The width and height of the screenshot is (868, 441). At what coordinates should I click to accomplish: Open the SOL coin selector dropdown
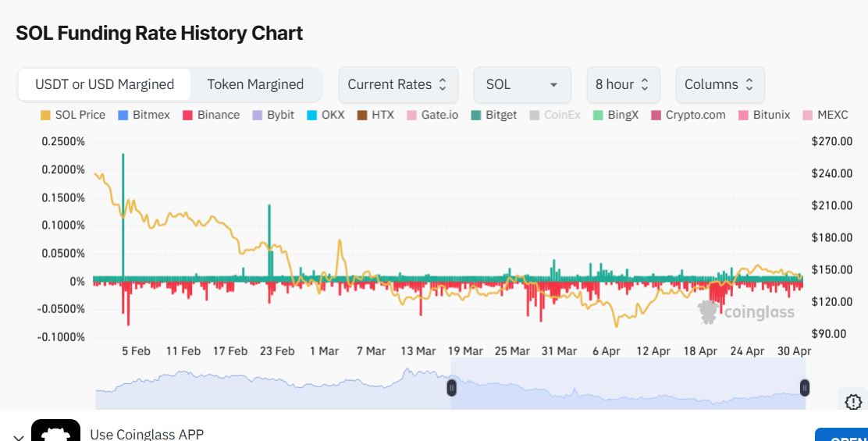pyautogui.click(x=522, y=84)
